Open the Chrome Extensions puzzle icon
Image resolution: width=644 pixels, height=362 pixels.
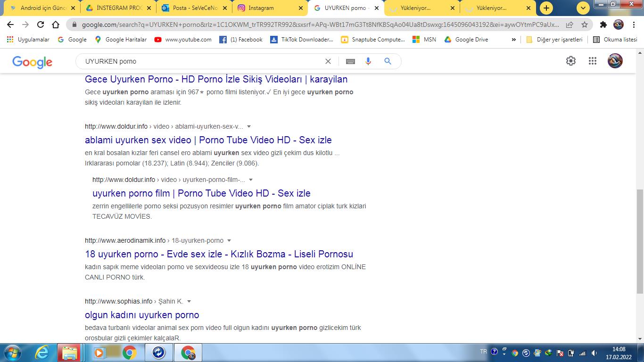tap(603, 25)
